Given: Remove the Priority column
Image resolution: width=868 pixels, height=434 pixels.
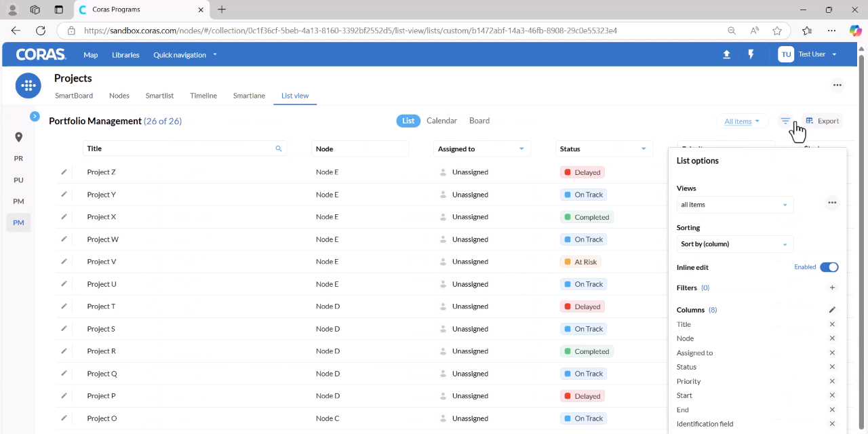Looking at the screenshot, I should (832, 381).
